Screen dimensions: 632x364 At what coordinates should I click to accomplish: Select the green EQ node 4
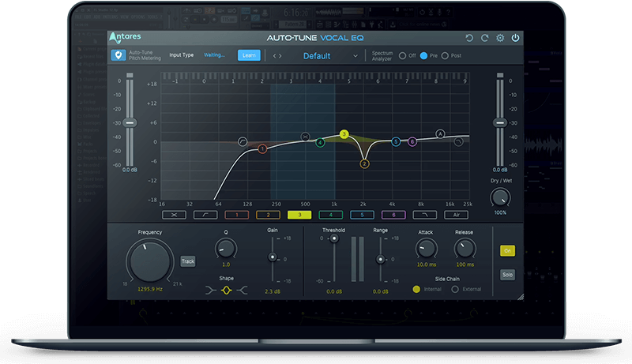320,143
